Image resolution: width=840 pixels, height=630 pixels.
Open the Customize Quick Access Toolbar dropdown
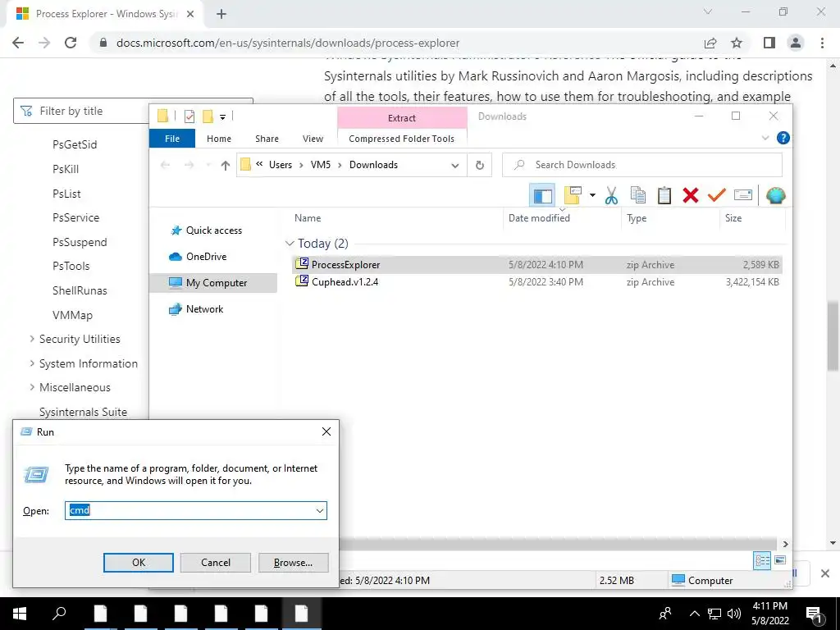(x=222, y=116)
